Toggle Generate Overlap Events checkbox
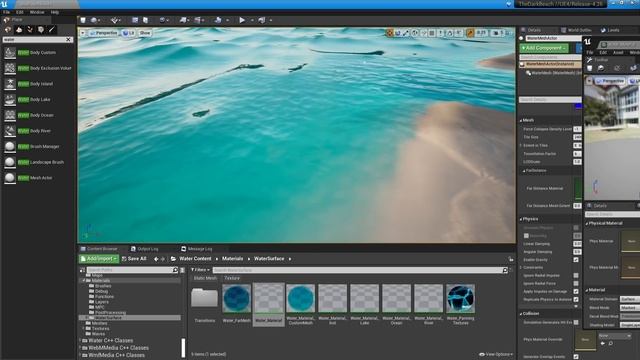640x360 pixels. [576, 356]
